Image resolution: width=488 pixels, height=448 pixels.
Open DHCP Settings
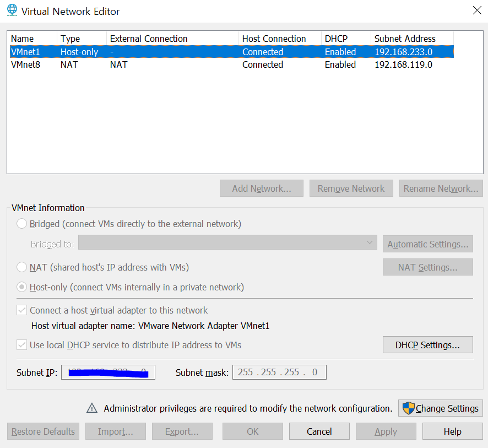tap(428, 344)
